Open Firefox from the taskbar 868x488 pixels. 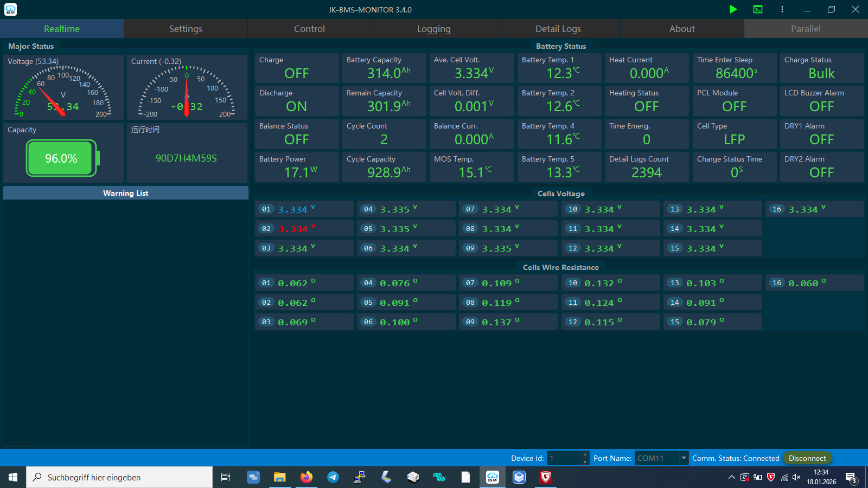[x=307, y=477]
